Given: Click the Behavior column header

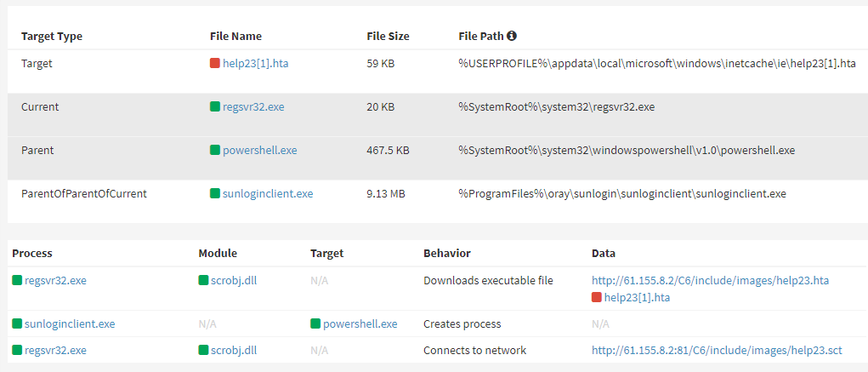Looking at the screenshot, I should point(446,254).
